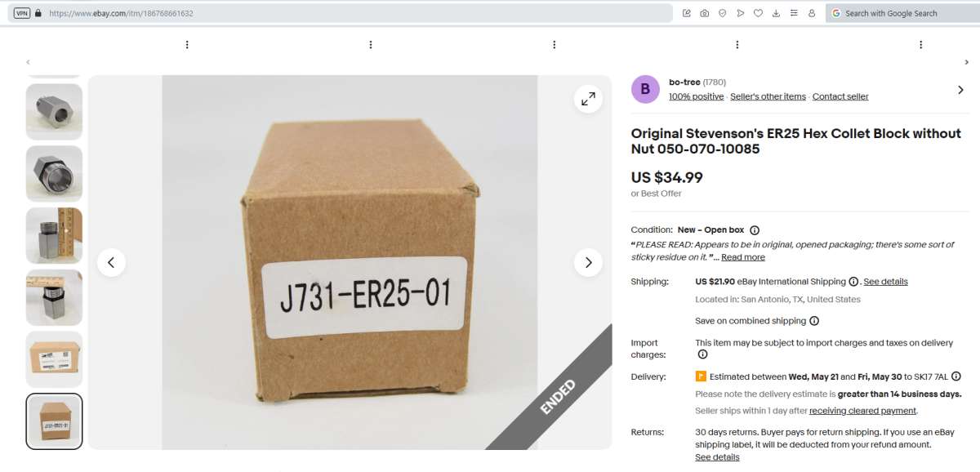This screenshot has height=472, width=980.
Task: Open info icon beside Save on combined shipping
Action: 814,321
